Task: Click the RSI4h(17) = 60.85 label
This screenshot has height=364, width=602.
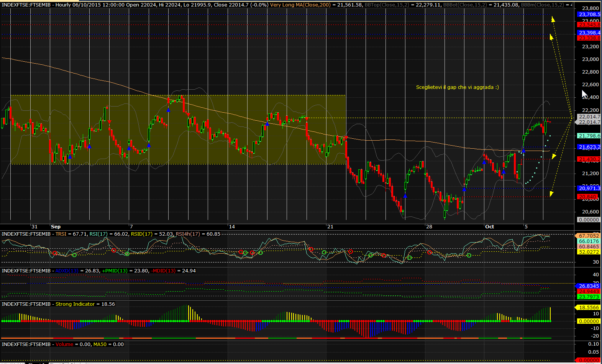Action: click(x=198, y=234)
